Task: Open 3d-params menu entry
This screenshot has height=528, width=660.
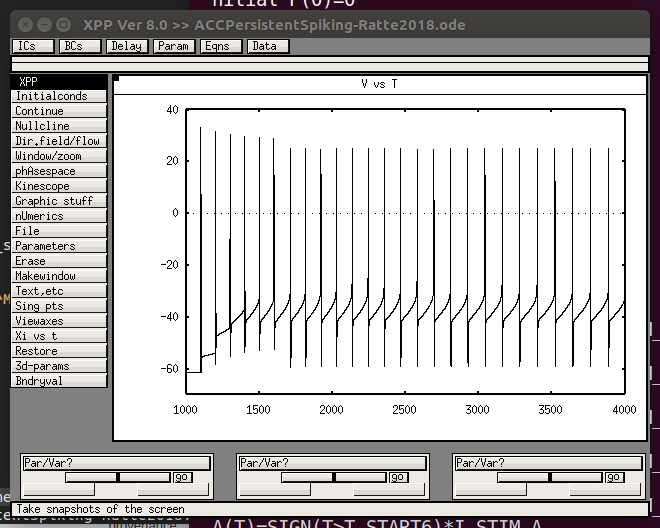Action: pos(59,366)
